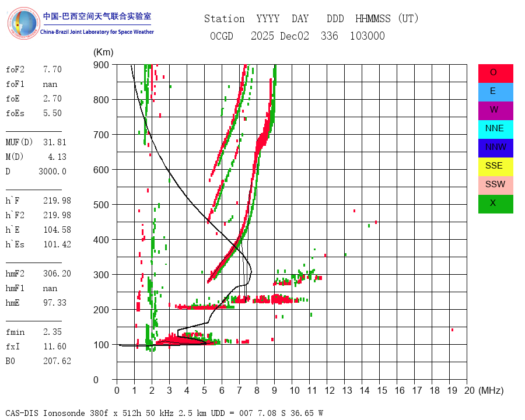Select the hmF2 value 306.20
This screenshot has height=420, width=525.
coord(57,274)
